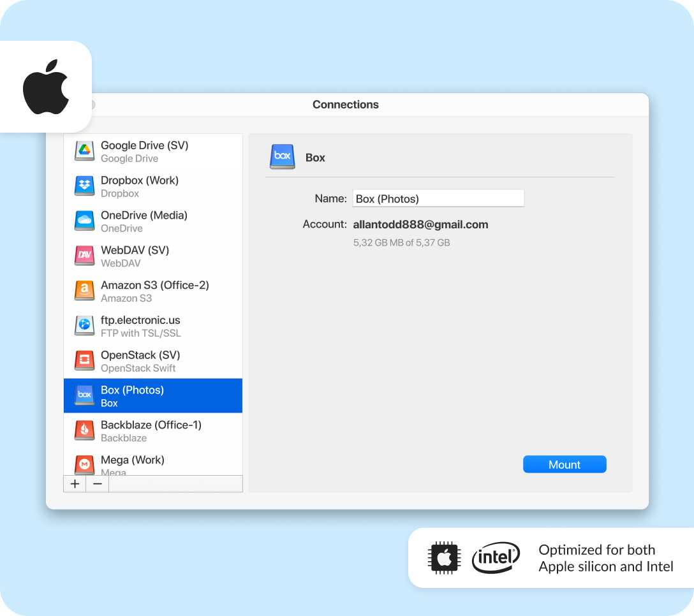Viewport: 694px width, 616px height.
Task: Click the WebDAV (SV) drive icon
Action: tap(84, 256)
